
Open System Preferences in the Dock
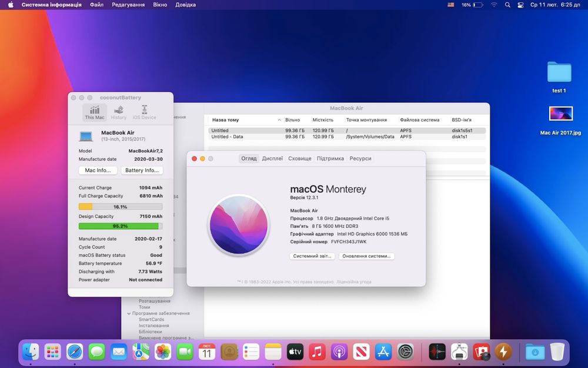coord(405,352)
